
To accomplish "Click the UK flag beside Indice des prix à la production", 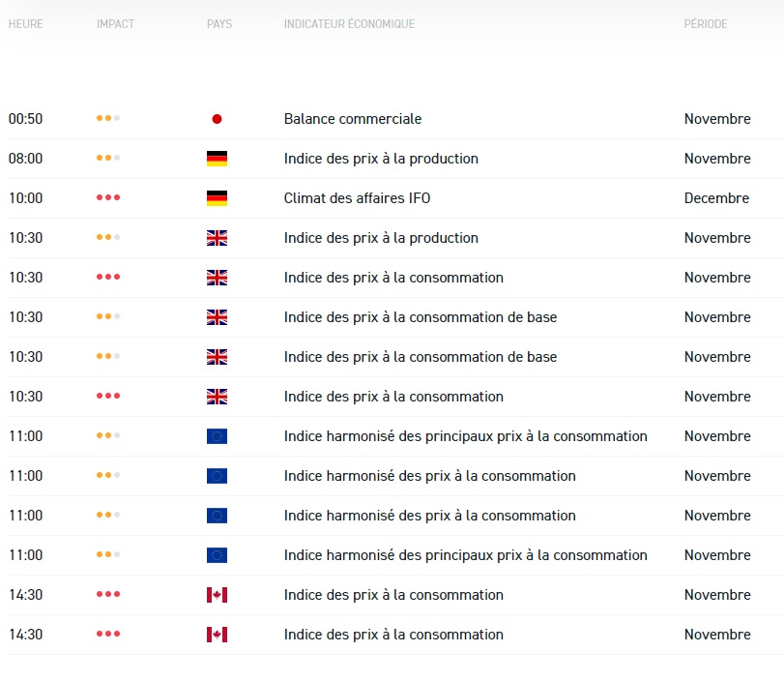I will pos(217,238).
